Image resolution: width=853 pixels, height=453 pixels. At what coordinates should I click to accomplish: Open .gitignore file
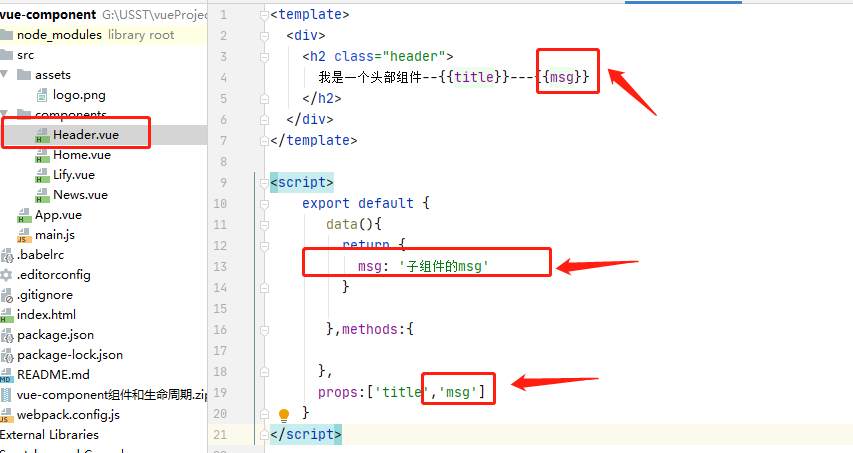tap(45, 295)
